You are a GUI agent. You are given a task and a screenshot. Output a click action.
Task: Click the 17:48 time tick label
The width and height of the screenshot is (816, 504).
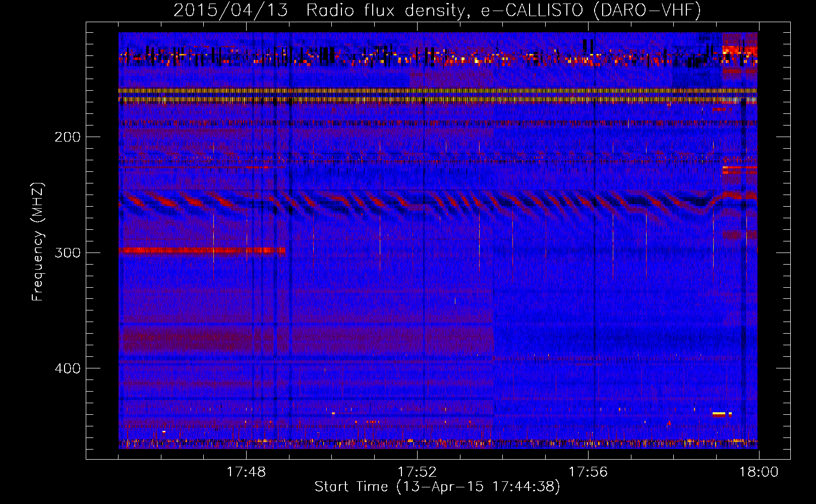[x=246, y=472]
